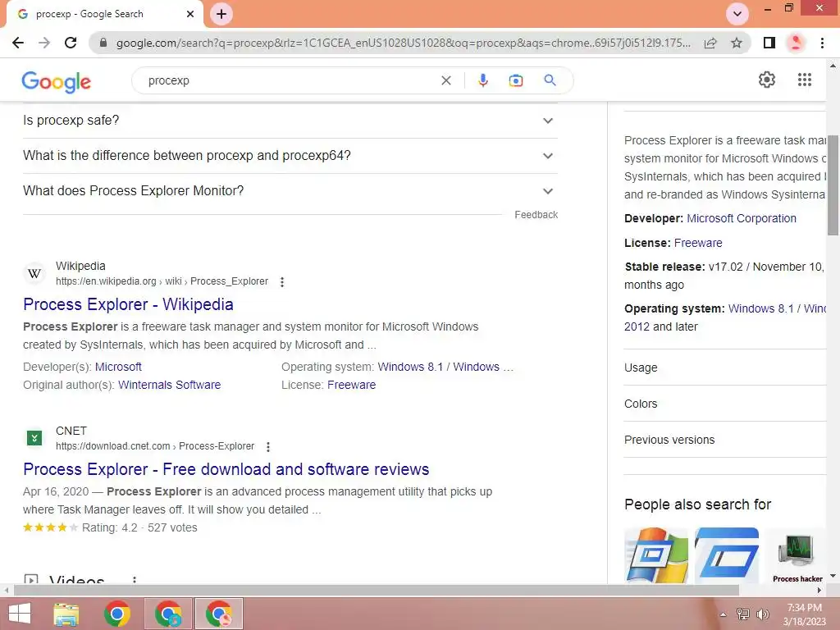Search by image with Lens

(515, 80)
